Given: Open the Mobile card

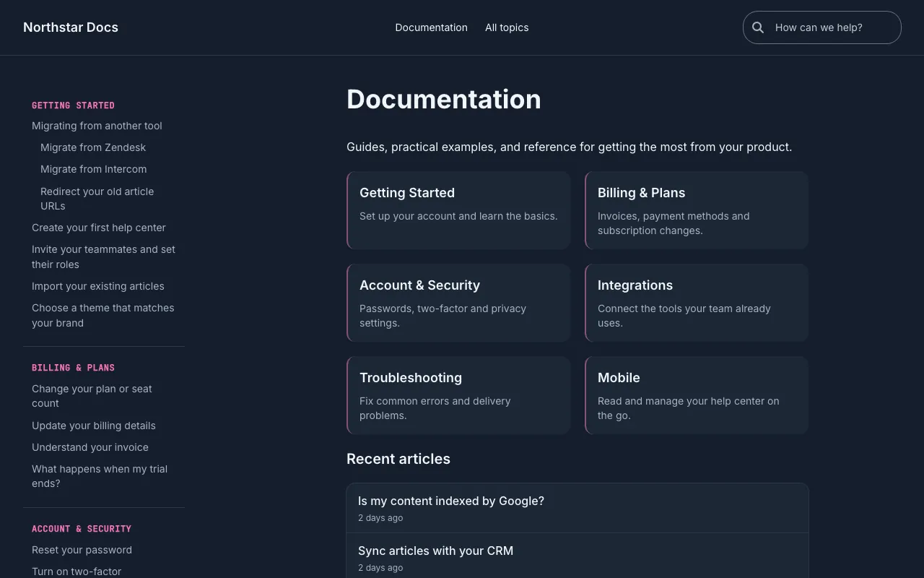Looking at the screenshot, I should click(x=697, y=395).
